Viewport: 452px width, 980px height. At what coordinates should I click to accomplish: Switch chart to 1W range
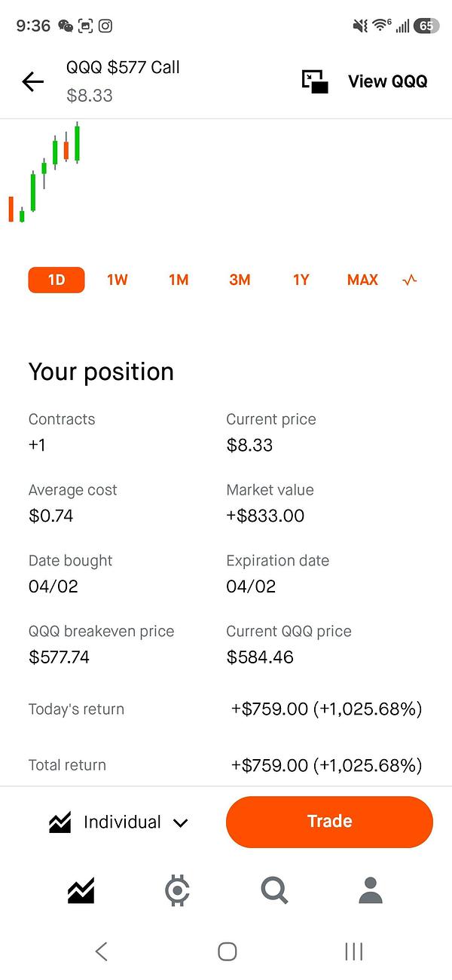coord(118,280)
